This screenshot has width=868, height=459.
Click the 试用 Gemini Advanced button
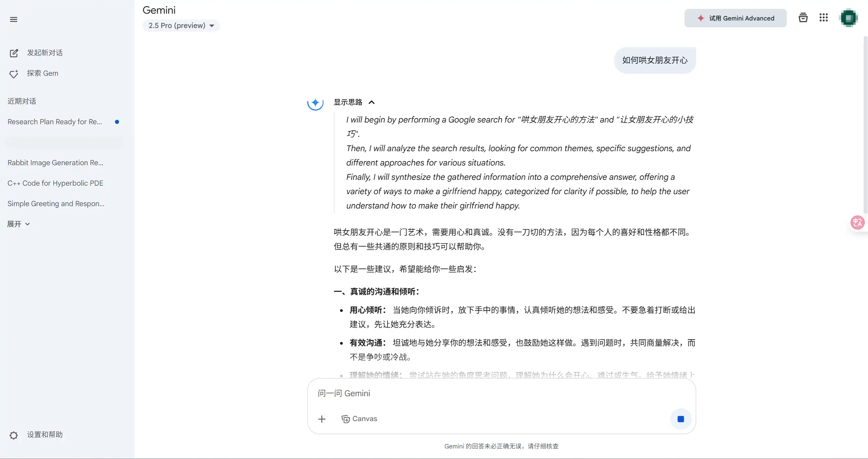735,18
